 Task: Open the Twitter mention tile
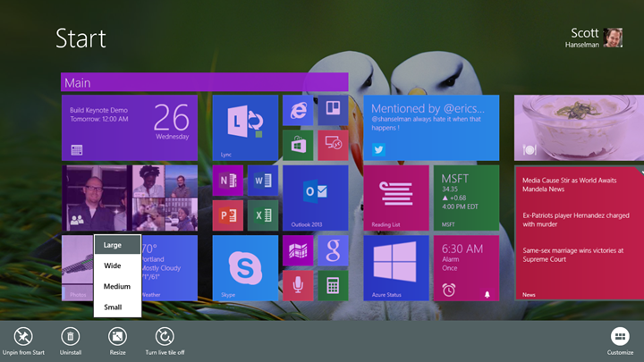[431, 128]
